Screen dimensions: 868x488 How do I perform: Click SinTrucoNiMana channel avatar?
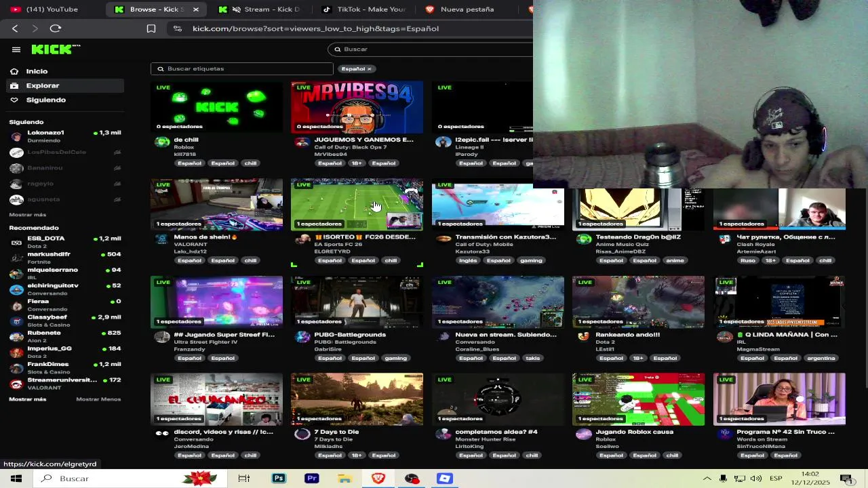tap(725, 434)
